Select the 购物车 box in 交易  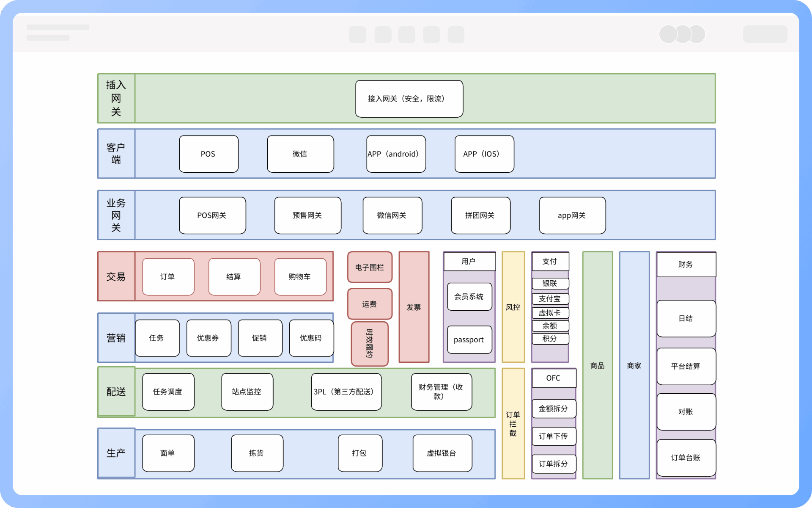coord(300,277)
